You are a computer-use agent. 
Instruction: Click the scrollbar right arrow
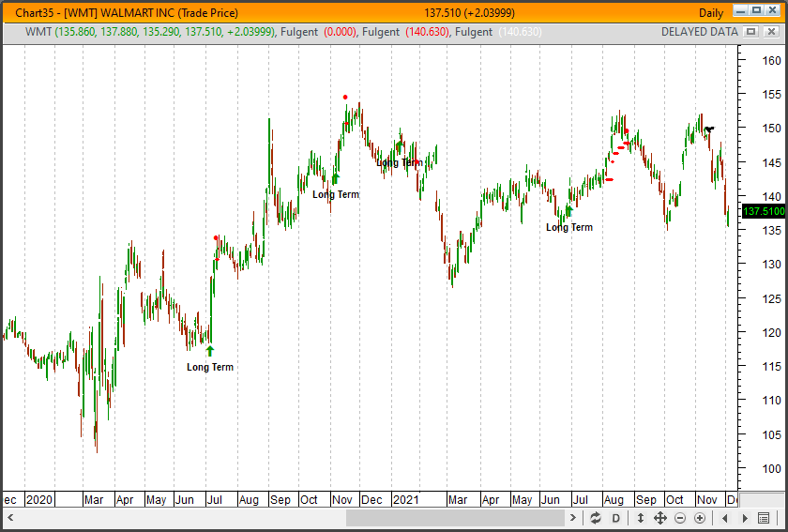pyautogui.click(x=572, y=517)
